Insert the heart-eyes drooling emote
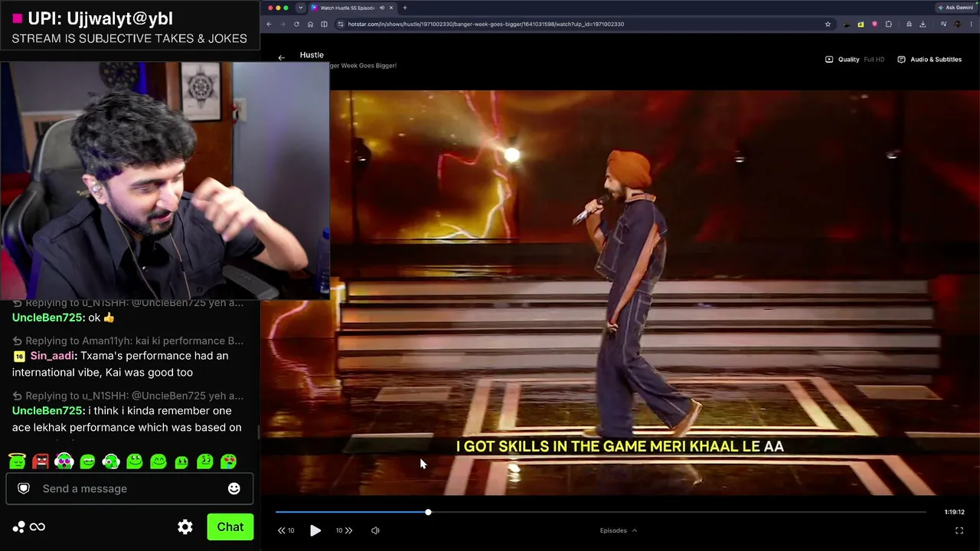Screen dimensions: 980x551 [x=229, y=461]
